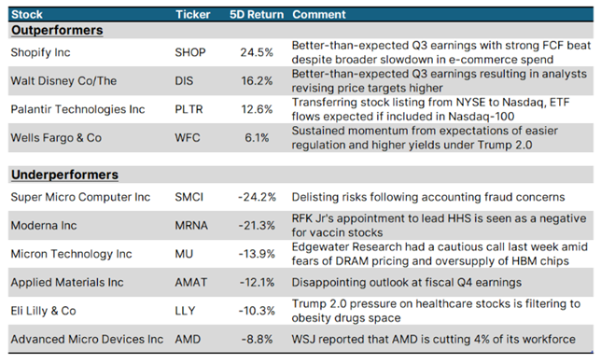Click the Super Micro delisting risks comment
Screen dimensions: 601x364
coord(428,197)
